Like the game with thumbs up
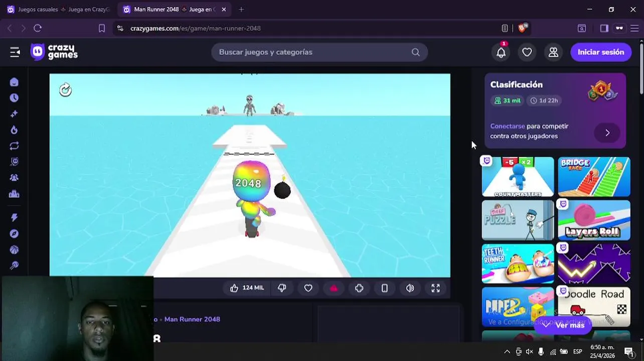The width and height of the screenshot is (644, 361). click(x=246, y=288)
